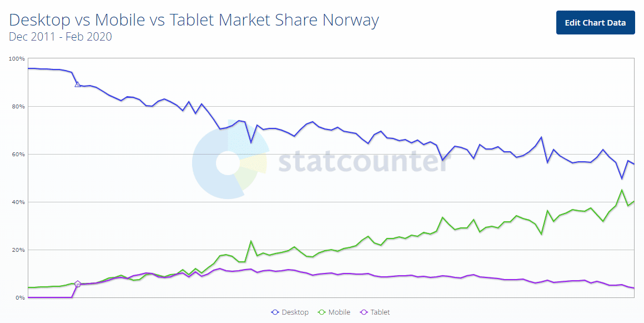
Task: Click the purple Tablet legend marker icon
Action: click(x=364, y=312)
